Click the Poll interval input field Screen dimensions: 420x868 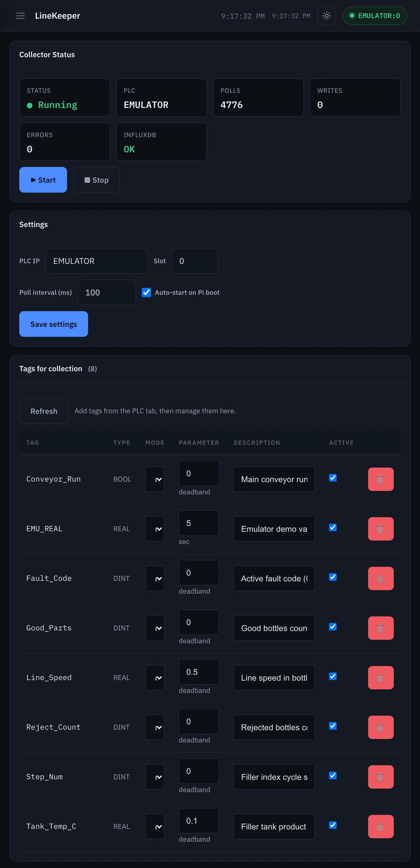[x=106, y=292]
